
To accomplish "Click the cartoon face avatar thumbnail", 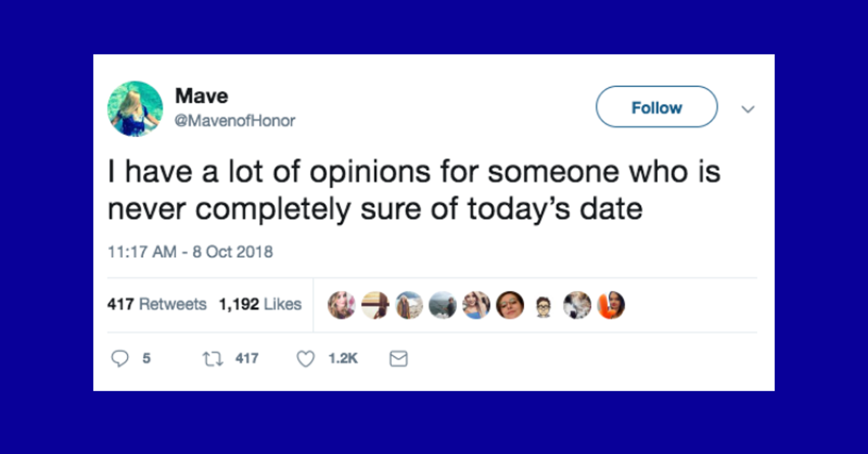I will 544,306.
